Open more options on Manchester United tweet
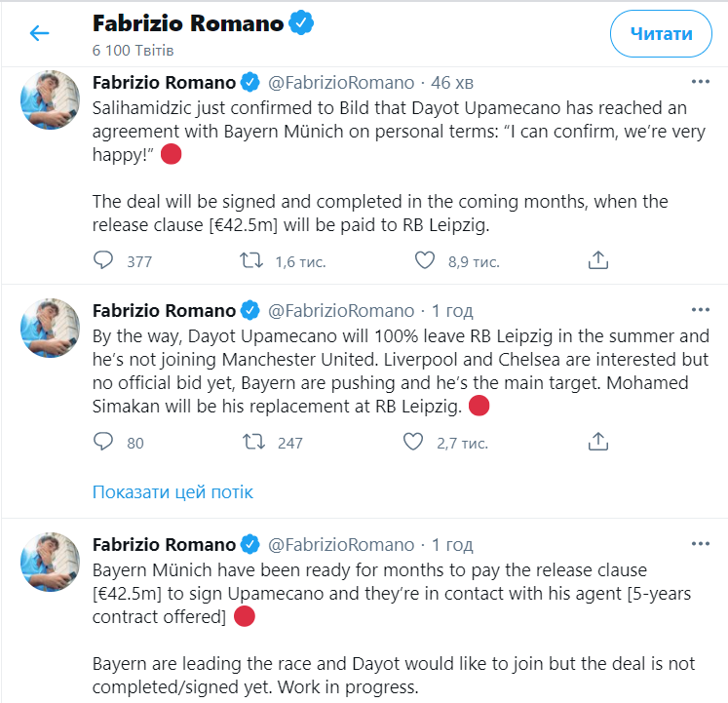The height and width of the screenshot is (703, 728). pyautogui.click(x=700, y=310)
